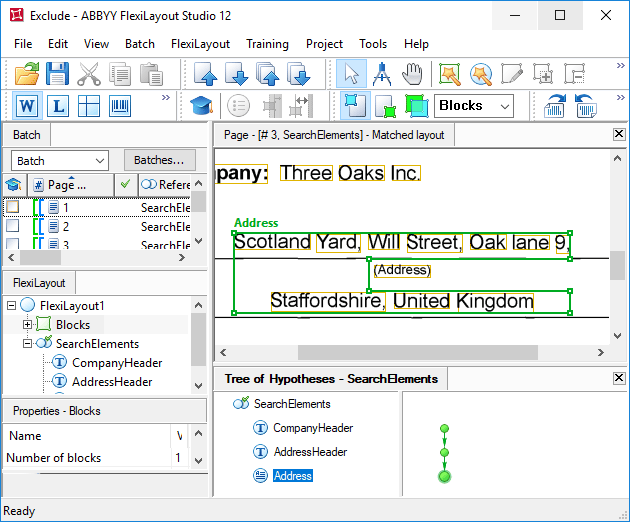Screen dimensions: 630x522
Task: Toggle the L lines display button
Action: (x=58, y=106)
